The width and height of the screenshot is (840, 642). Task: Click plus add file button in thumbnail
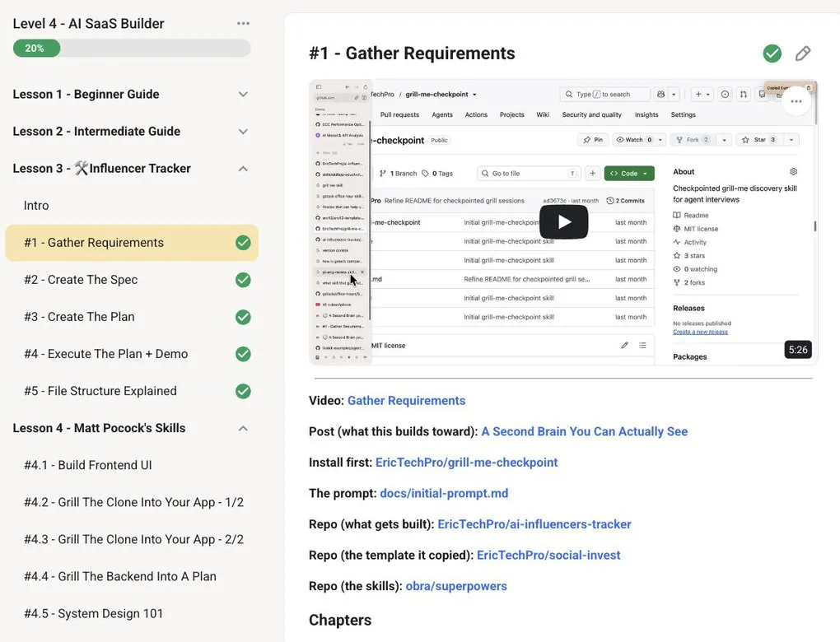click(592, 174)
